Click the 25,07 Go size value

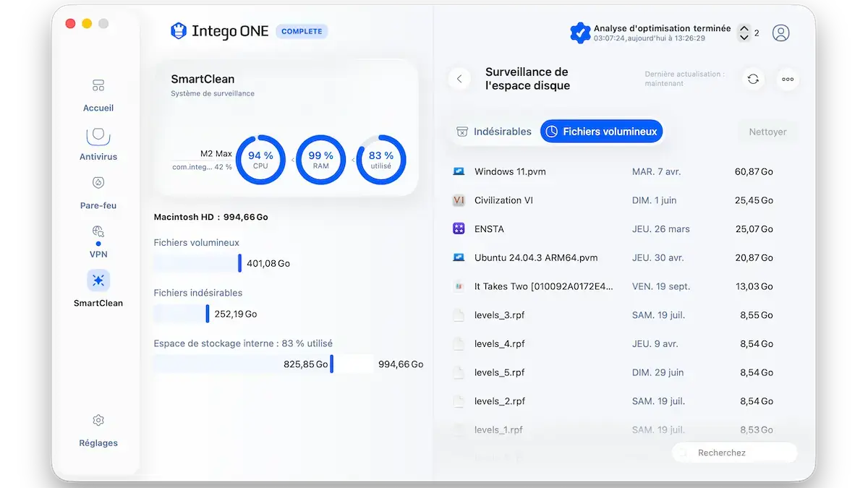(754, 228)
